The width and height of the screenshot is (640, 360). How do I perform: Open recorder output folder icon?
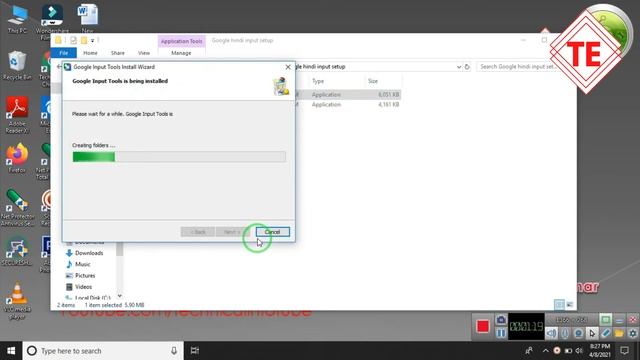(619, 333)
